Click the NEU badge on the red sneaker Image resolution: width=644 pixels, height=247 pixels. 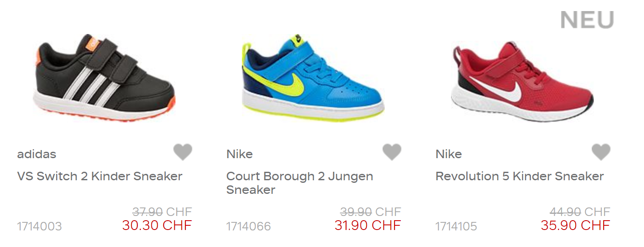pyautogui.click(x=587, y=20)
